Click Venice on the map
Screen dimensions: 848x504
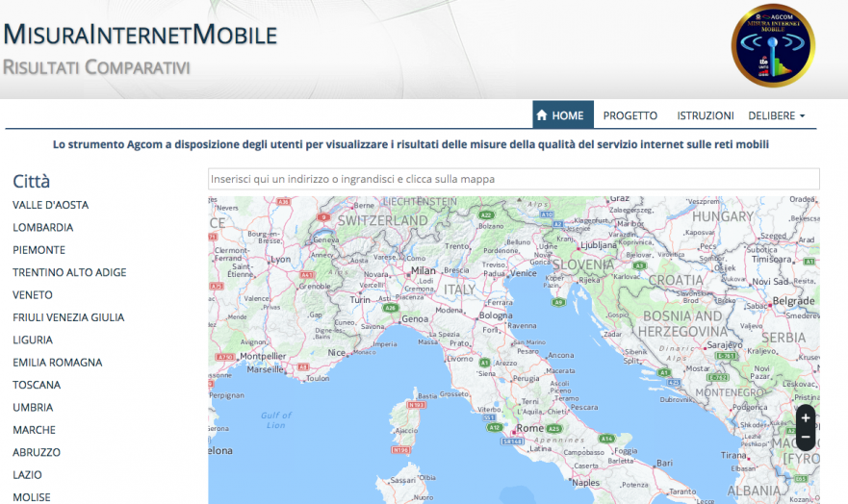[523, 273]
